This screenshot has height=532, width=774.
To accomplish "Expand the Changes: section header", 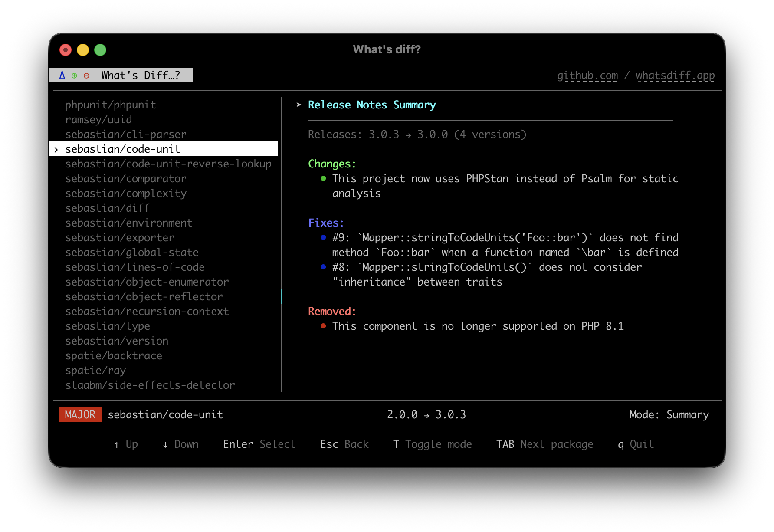I will [x=331, y=164].
